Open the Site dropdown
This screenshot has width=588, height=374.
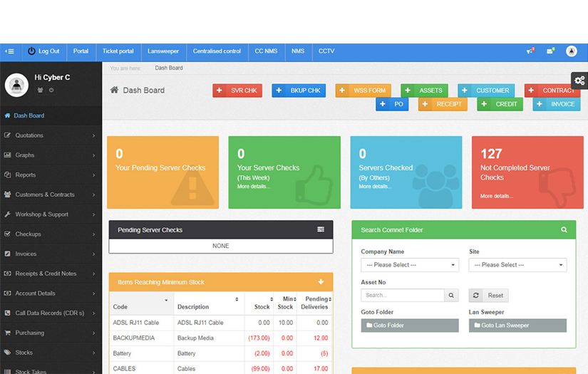click(517, 265)
